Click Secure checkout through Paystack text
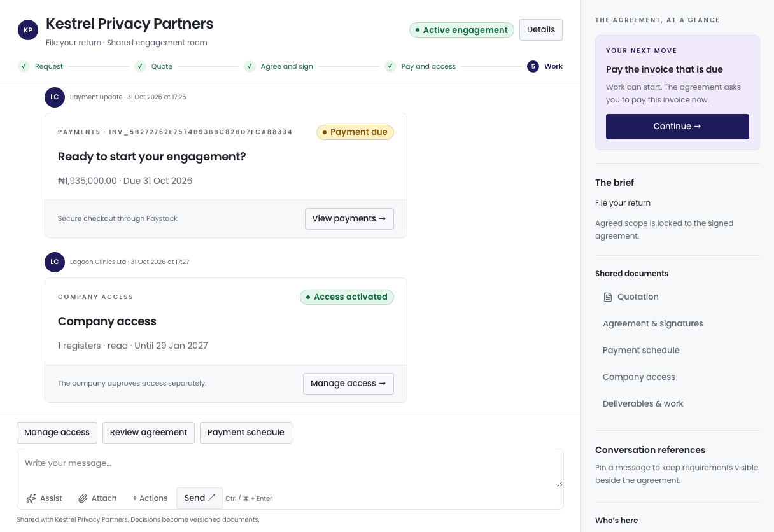The width and height of the screenshot is (774, 532). 118,219
